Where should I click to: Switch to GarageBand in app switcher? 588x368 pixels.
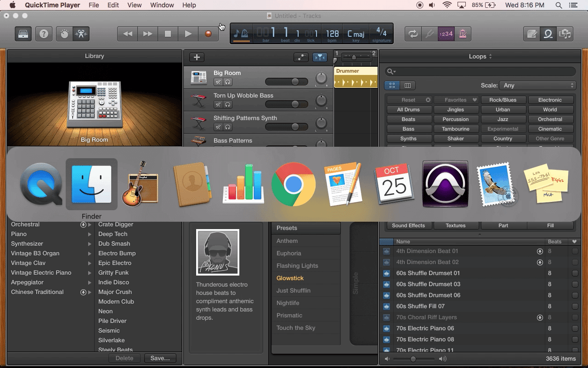[x=140, y=183]
